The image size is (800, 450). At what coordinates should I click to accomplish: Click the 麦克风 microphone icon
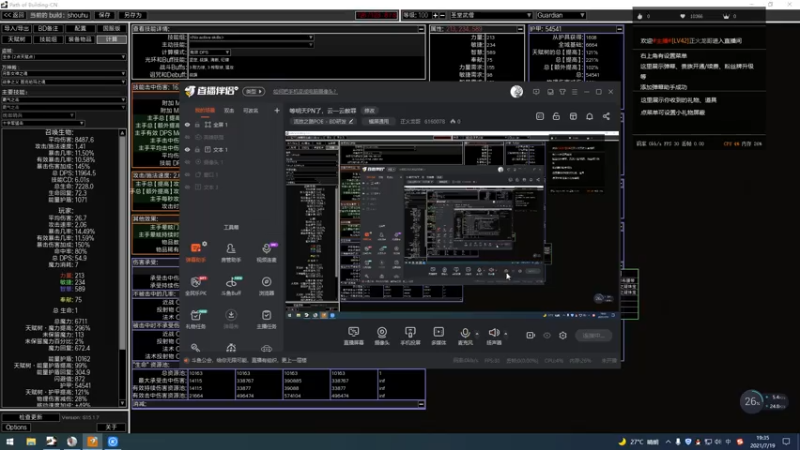point(465,333)
